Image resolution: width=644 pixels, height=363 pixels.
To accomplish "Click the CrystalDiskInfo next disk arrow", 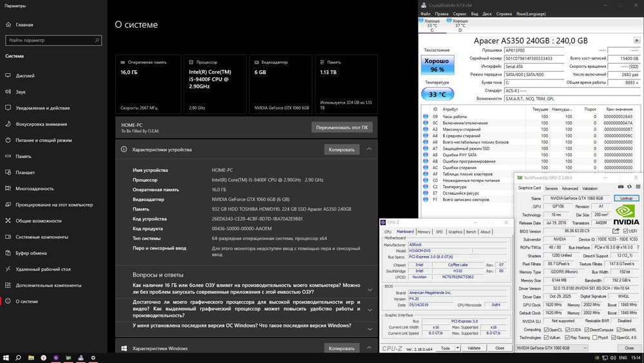I will pos(637,40).
